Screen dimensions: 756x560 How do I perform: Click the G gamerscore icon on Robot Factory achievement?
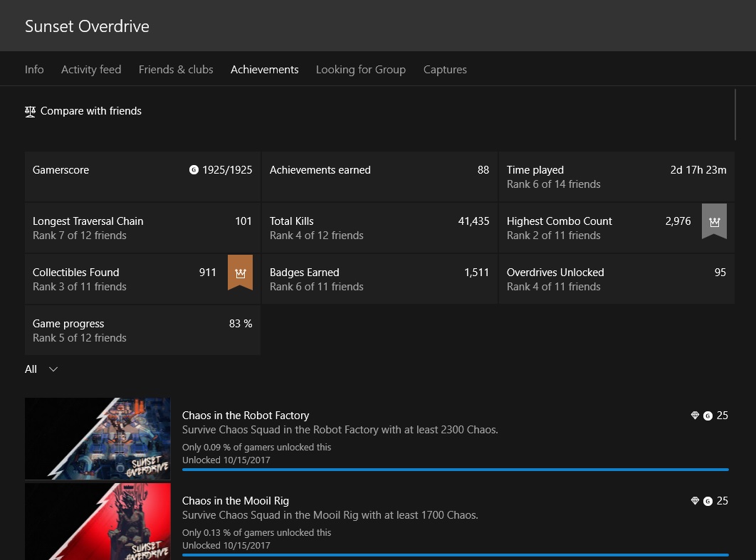(x=708, y=416)
